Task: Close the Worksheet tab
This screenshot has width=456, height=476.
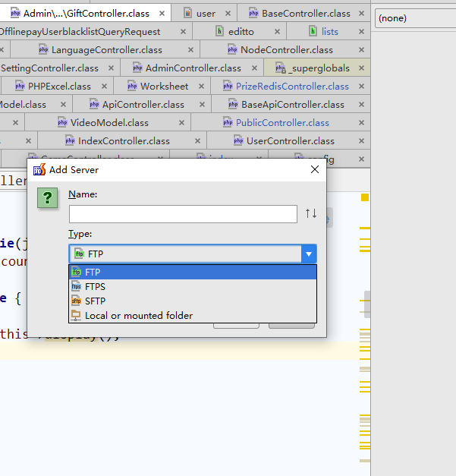Action: (201, 87)
